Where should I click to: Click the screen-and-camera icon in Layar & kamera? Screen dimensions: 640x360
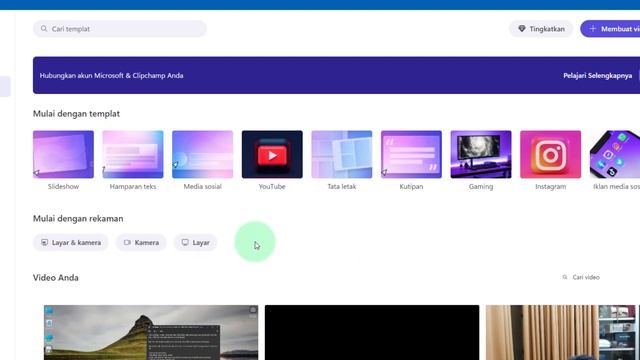coord(44,242)
